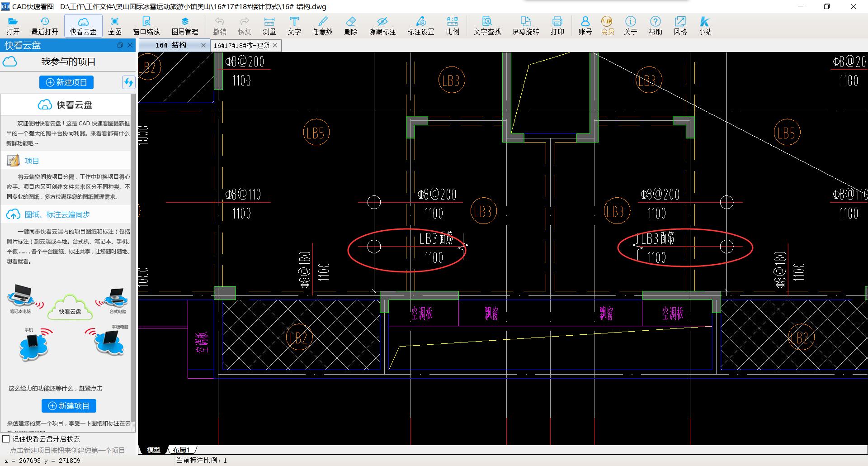
Task: Open the 关于 about icon
Action: [x=630, y=26]
